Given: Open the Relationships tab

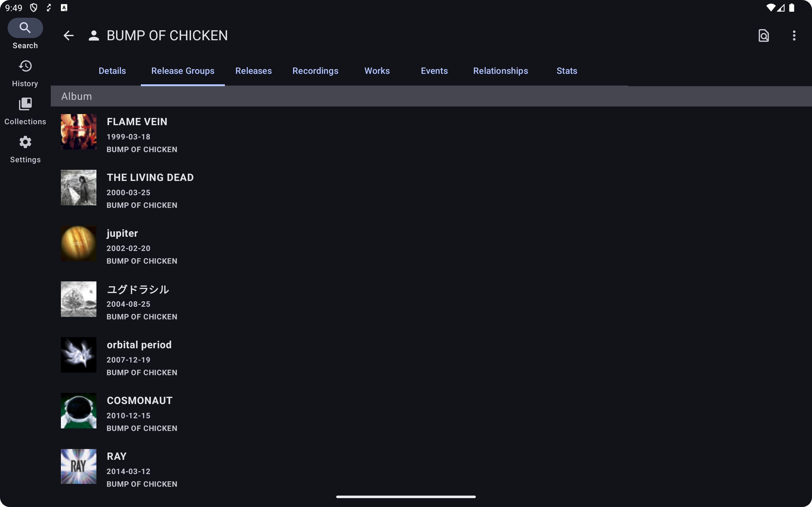Looking at the screenshot, I should pos(500,71).
